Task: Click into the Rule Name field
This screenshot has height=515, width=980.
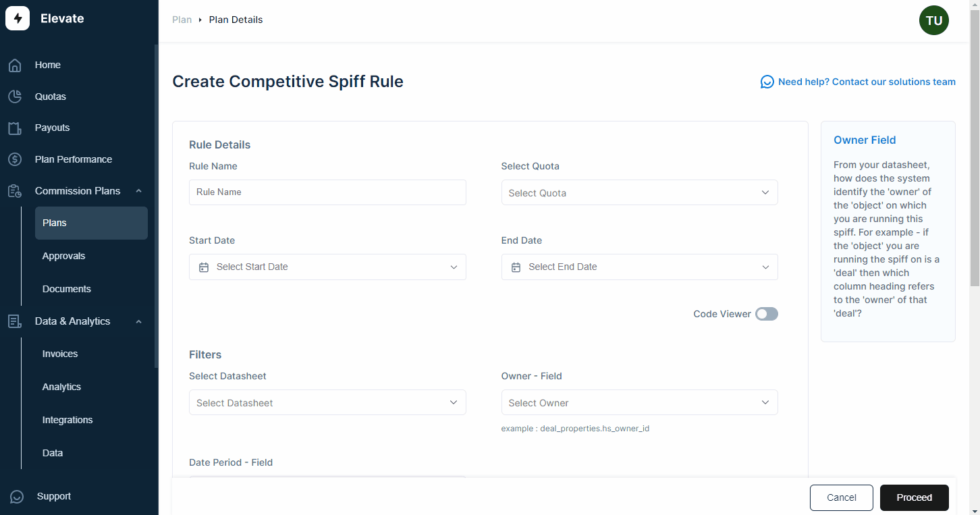Action: [327, 192]
